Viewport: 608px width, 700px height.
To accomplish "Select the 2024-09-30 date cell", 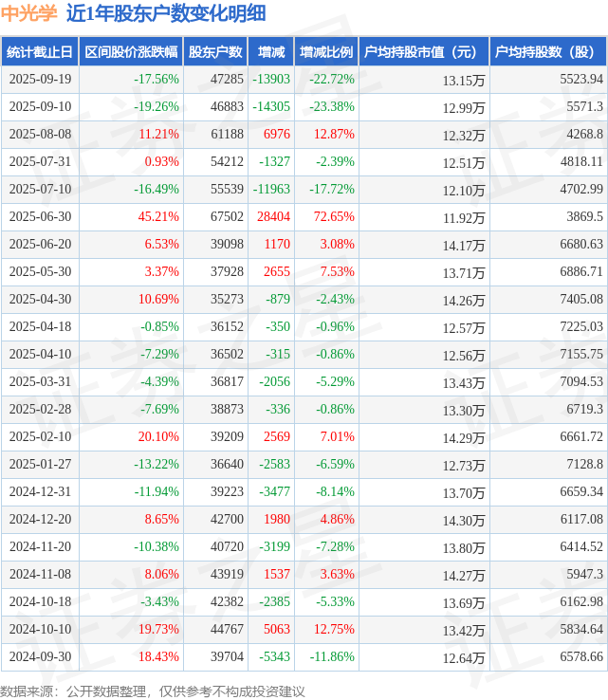I will [x=39, y=657].
